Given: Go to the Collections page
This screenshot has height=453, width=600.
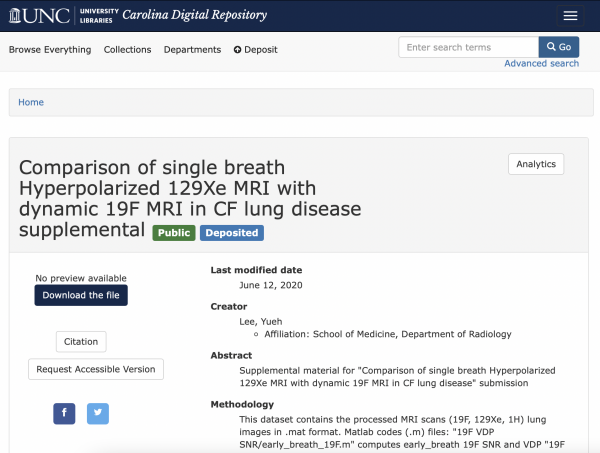Looking at the screenshot, I should click(x=128, y=49).
